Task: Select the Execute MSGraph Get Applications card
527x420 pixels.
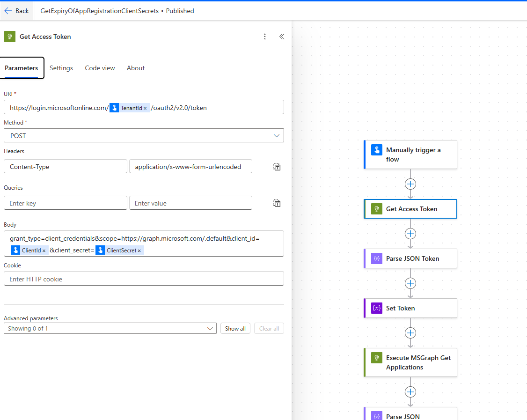Action: pyautogui.click(x=410, y=362)
